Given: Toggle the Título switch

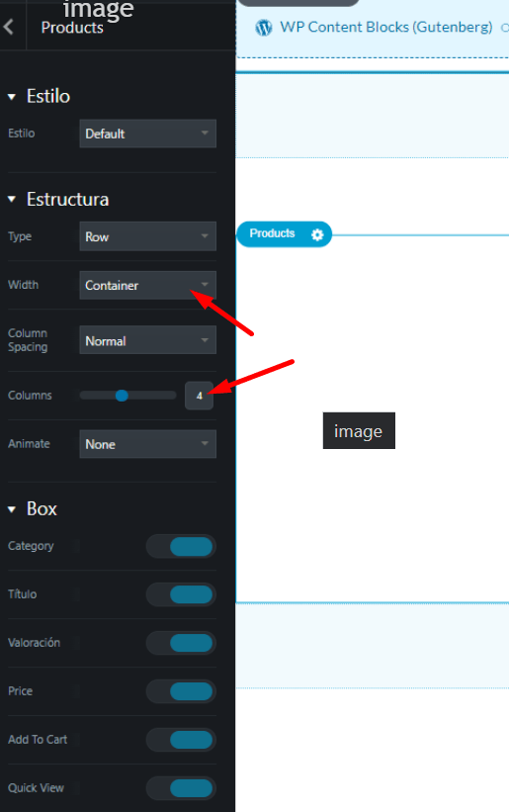Looking at the screenshot, I should pos(181,594).
